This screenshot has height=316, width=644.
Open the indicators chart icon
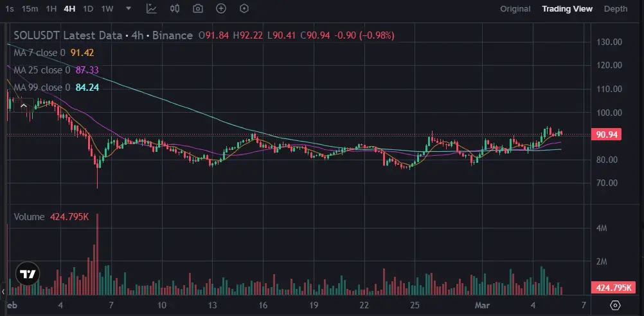pyautogui.click(x=151, y=9)
